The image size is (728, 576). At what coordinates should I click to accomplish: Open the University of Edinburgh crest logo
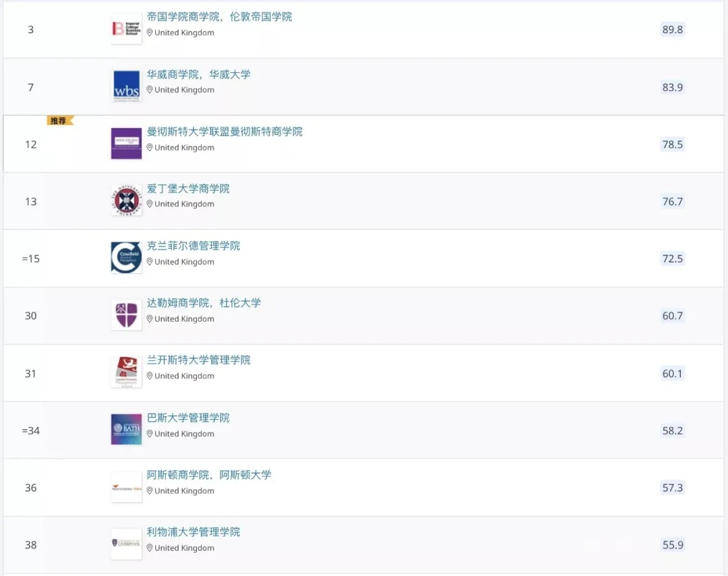125,200
